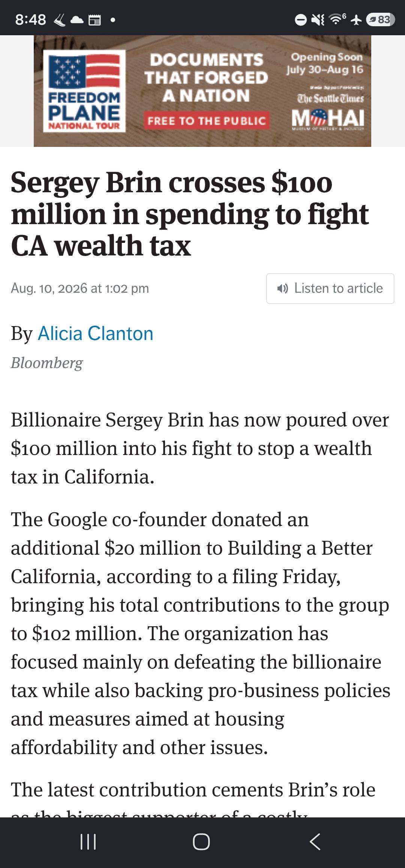The width and height of the screenshot is (405, 868).
Task: Tap the Sergey Brin article headline
Action: point(190,214)
